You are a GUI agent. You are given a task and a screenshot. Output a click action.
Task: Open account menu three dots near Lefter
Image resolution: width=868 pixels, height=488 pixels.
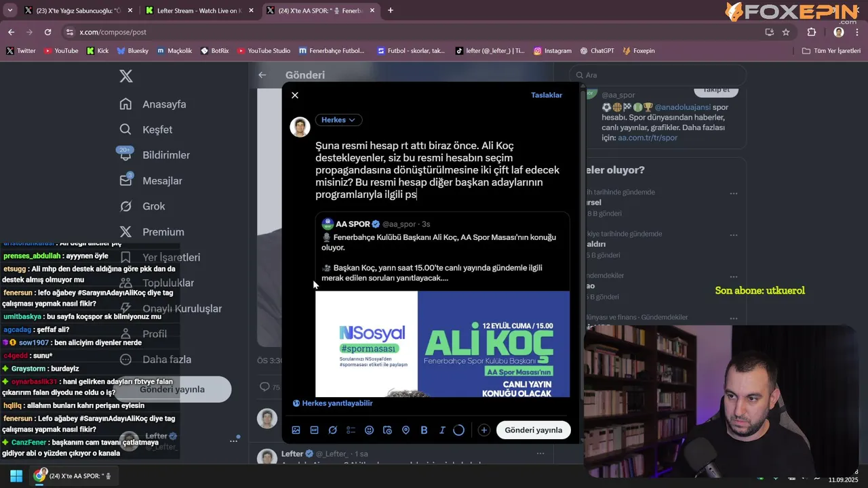(233, 441)
